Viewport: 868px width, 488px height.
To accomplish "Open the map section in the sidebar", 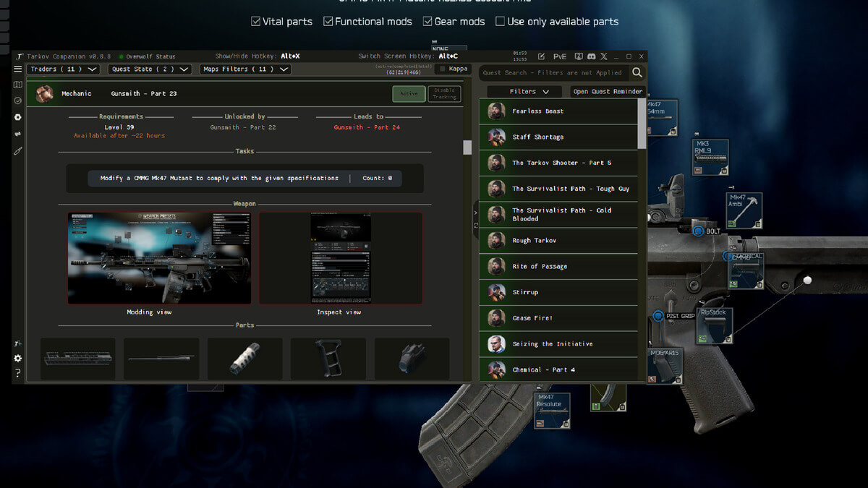I will click(x=18, y=85).
